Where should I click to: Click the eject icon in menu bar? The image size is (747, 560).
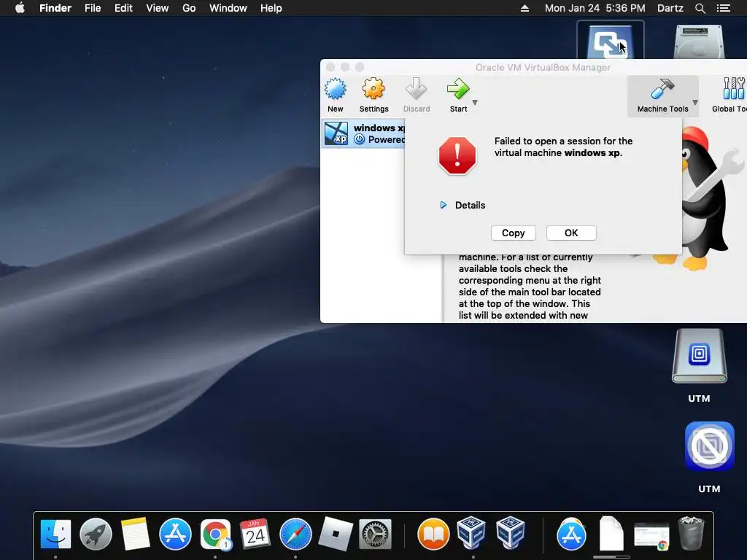click(x=525, y=8)
